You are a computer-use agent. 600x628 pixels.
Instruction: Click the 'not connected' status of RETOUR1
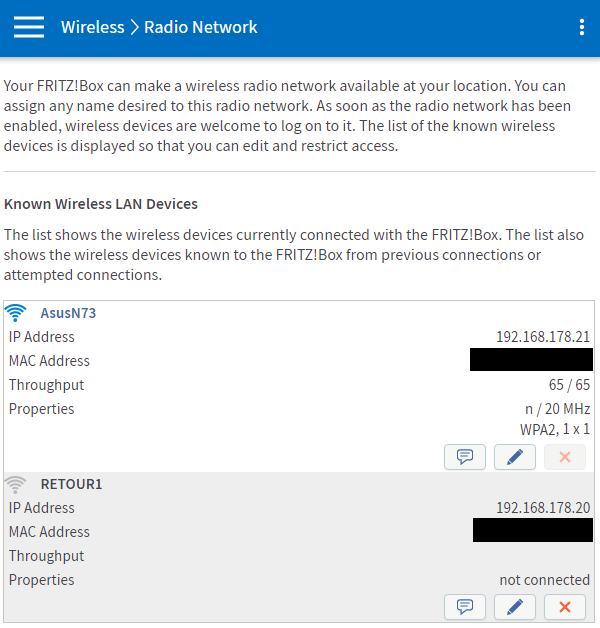(545, 580)
